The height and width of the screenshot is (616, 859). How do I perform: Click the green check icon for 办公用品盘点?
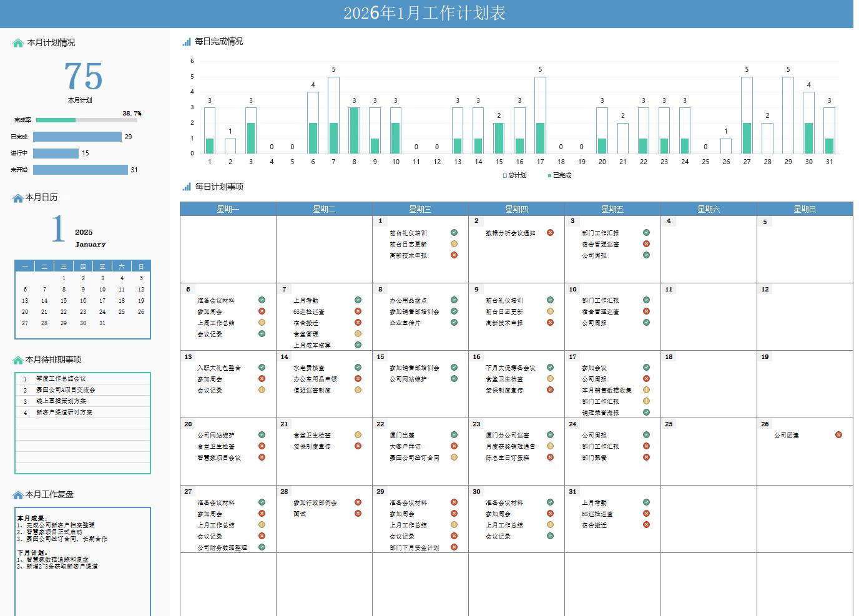point(454,300)
